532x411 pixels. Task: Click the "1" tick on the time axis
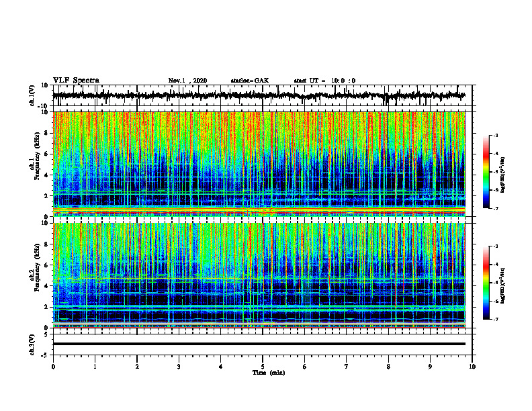95,367
